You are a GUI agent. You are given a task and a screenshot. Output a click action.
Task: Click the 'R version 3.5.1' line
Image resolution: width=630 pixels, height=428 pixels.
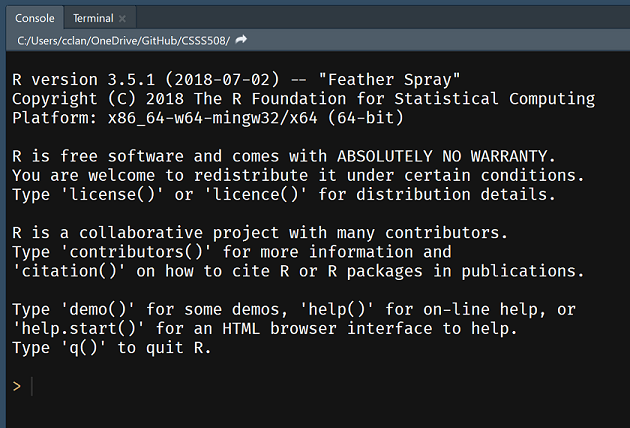[x=236, y=80]
